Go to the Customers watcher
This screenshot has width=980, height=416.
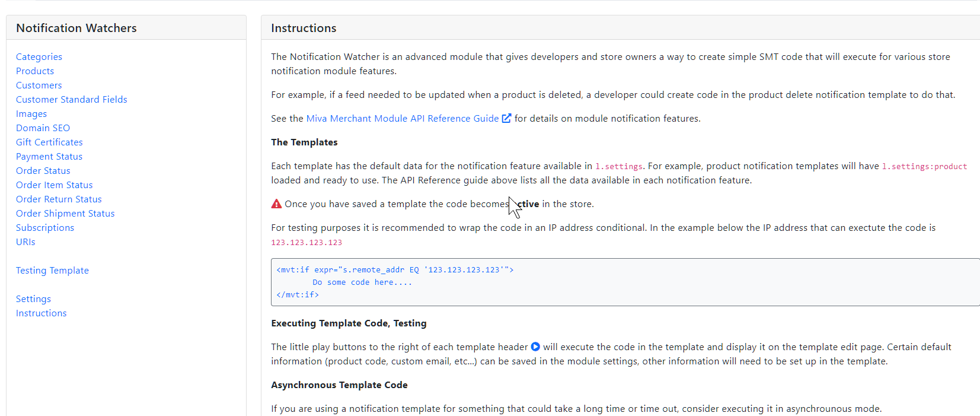(39, 85)
